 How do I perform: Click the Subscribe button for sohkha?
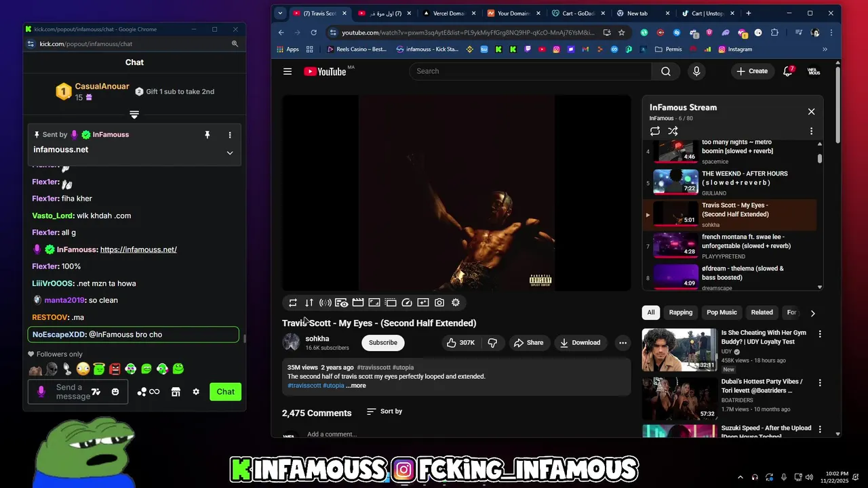coord(383,343)
